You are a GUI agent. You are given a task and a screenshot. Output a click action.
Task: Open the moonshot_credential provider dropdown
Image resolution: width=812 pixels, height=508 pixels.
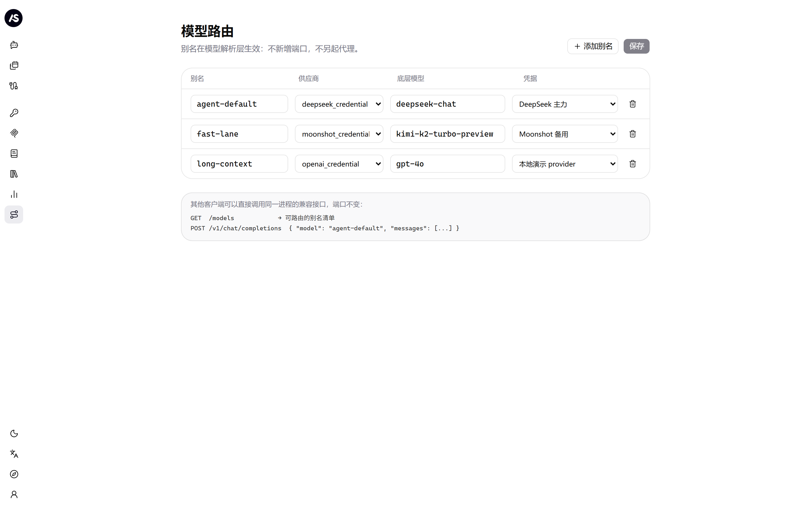[339, 134]
